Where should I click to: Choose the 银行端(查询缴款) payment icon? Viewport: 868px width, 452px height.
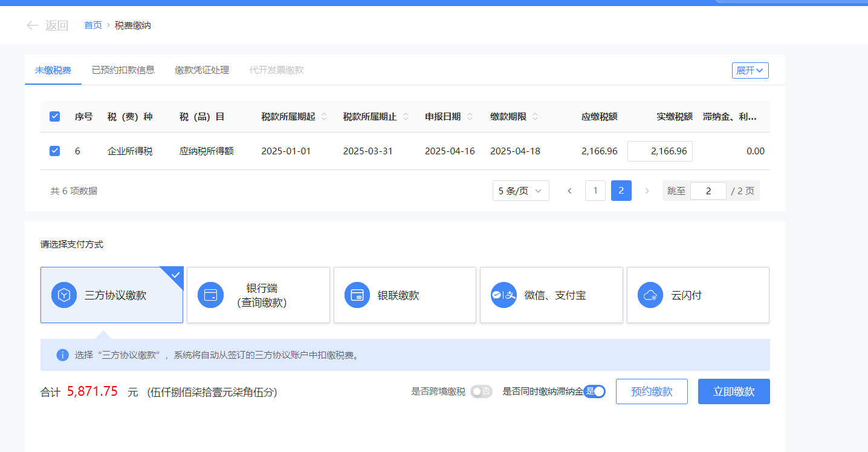coord(210,295)
